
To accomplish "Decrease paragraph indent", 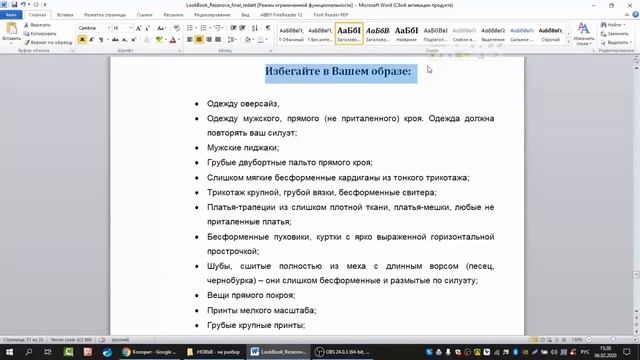I will pos(233,28).
